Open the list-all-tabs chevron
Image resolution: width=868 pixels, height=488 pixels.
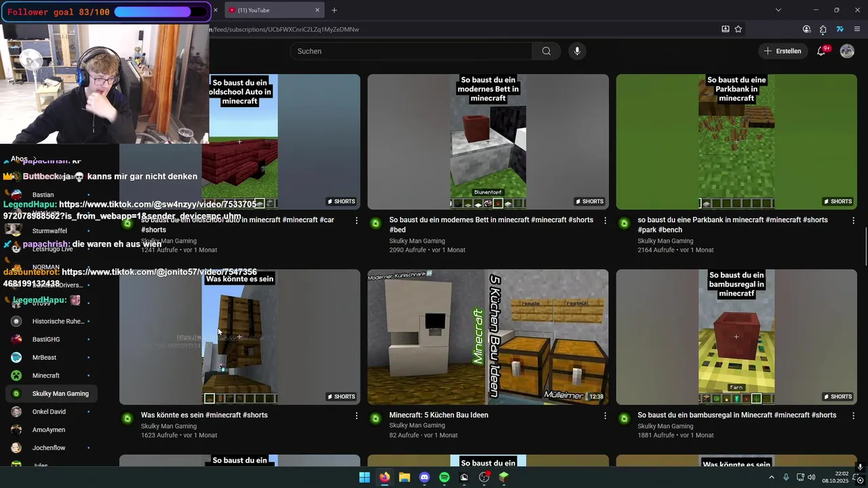pyautogui.click(x=778, y=10)
